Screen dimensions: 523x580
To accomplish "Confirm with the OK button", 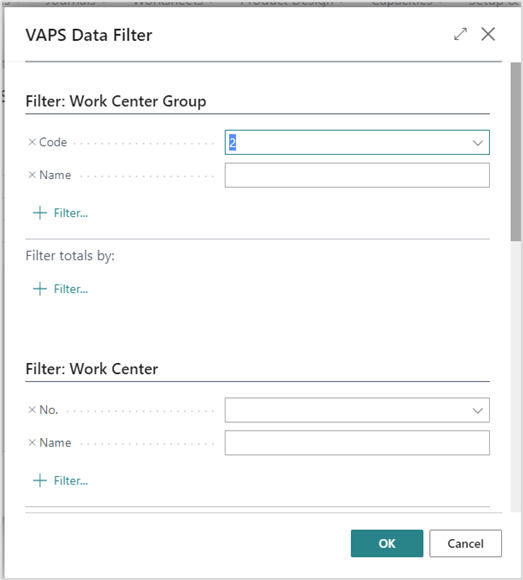I will click(387, 543).
